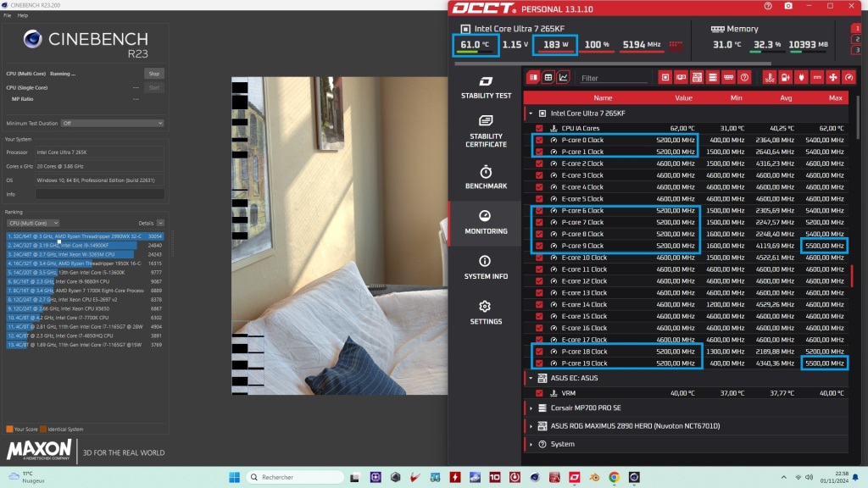
Task: Select the Intel Core i9-14900KF ranking entry
Action: tap(86, 245)
